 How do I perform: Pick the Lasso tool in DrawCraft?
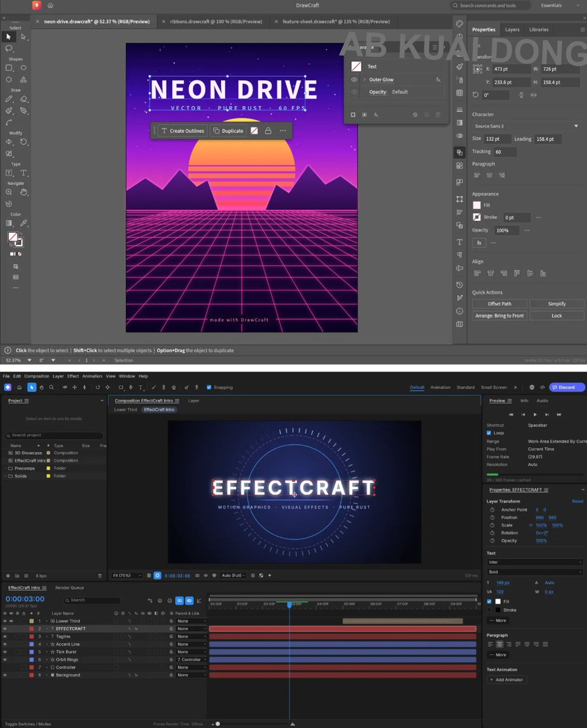tap(9, 48)
